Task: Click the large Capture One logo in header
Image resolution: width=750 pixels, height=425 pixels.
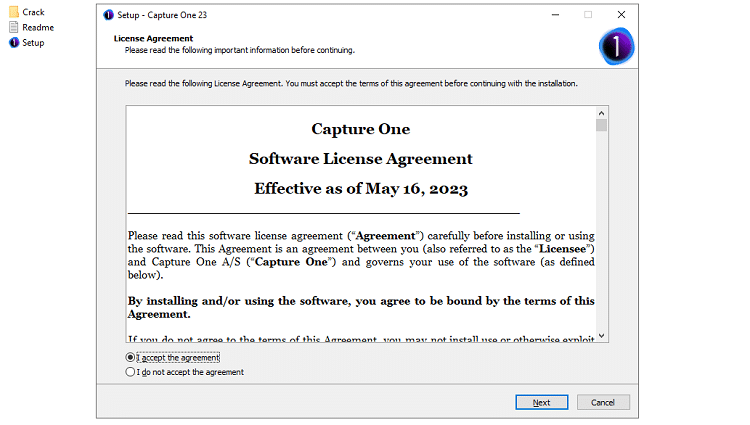Action: coord(616,46)
